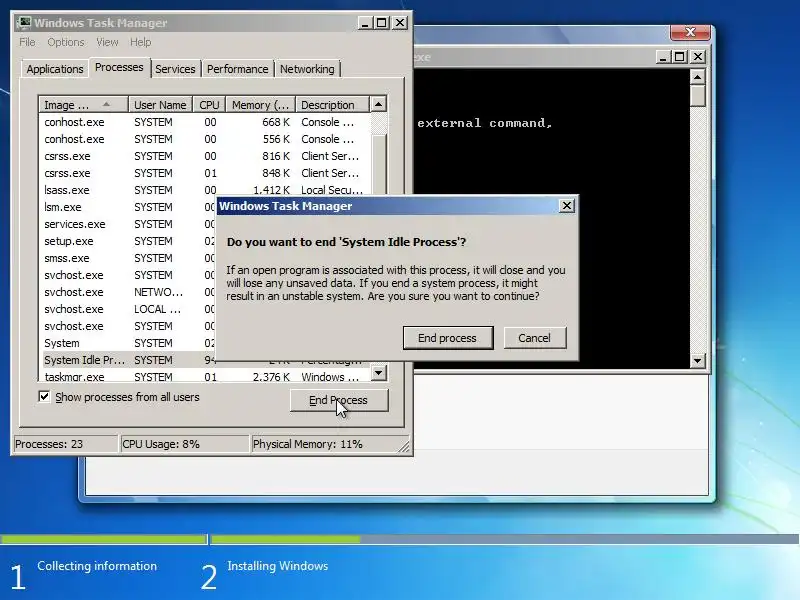This screenshot has height=600, width=800.
Task: Select the conhost.exe row with 556 K
Action: pos(204,139)
